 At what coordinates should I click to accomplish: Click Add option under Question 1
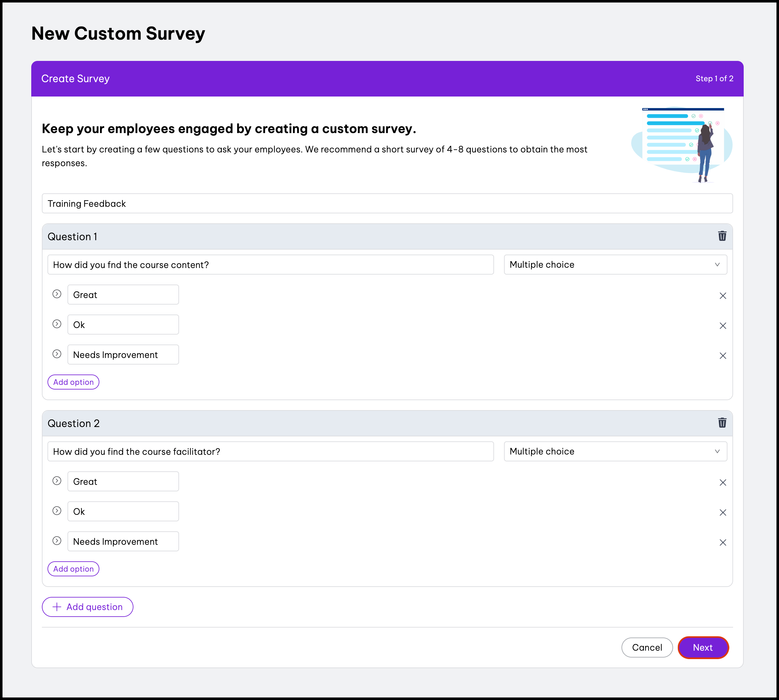[73, 382]
